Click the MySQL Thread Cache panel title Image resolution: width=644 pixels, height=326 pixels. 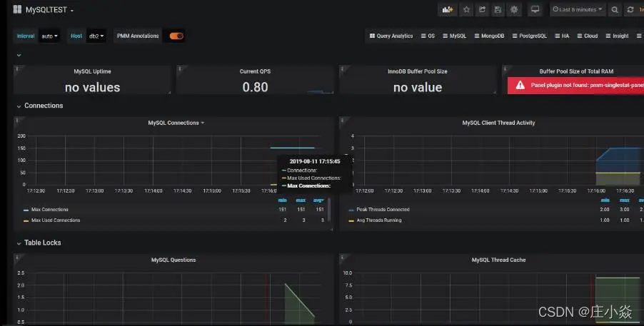[498, 260]
